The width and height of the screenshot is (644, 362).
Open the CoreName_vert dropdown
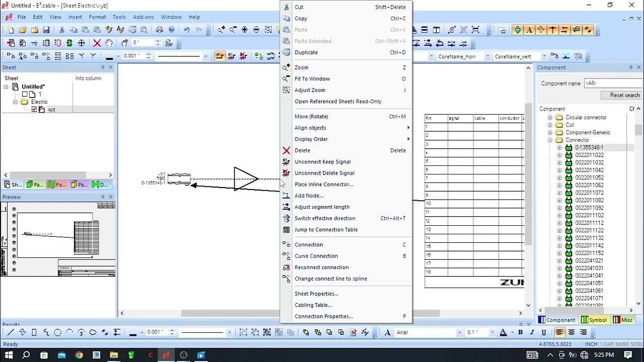(544, 56)
